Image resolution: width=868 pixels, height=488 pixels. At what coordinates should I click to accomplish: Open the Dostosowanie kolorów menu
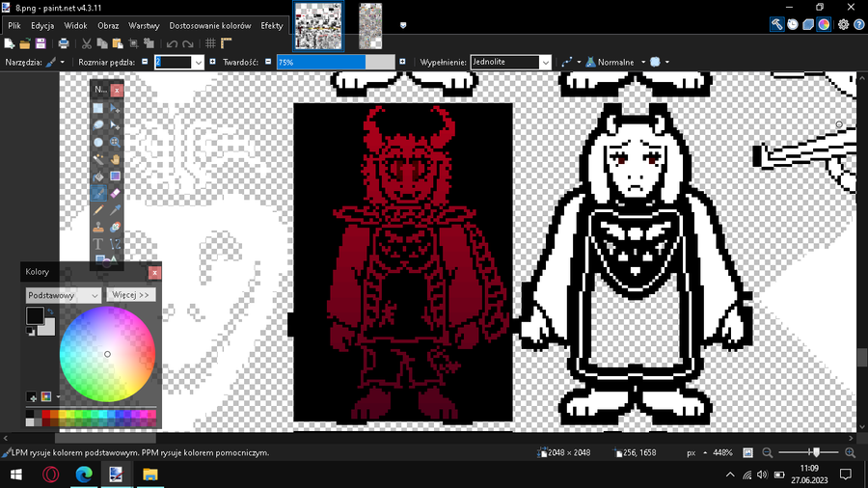point(210,25)
